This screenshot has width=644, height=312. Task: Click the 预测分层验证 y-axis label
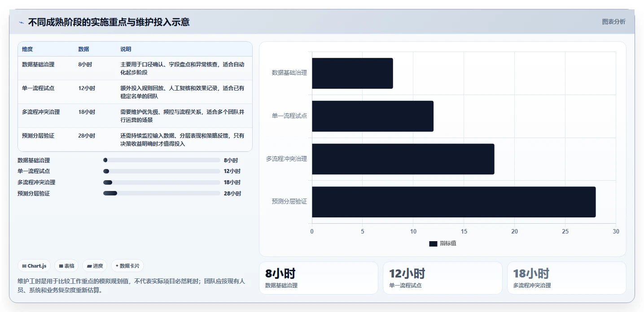[x=289, y=202]
